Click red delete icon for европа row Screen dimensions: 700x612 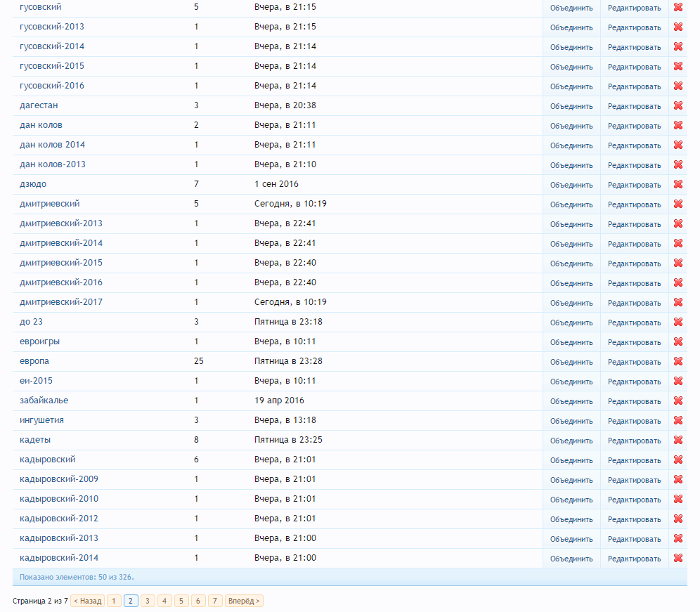tap(678, 361)
